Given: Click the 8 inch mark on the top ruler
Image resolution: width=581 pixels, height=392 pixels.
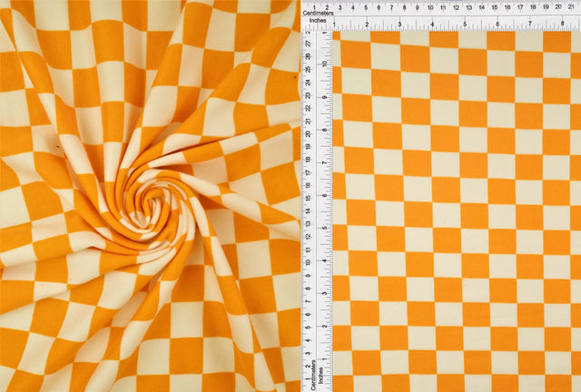Looking at the screenshot, I should [561, 24].
